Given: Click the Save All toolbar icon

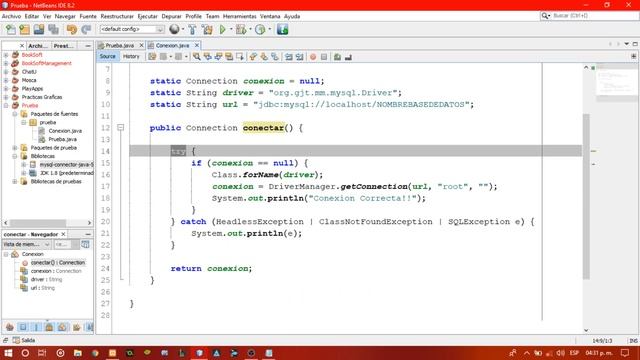Looking at the screenshot, I should tap(53, 29).
